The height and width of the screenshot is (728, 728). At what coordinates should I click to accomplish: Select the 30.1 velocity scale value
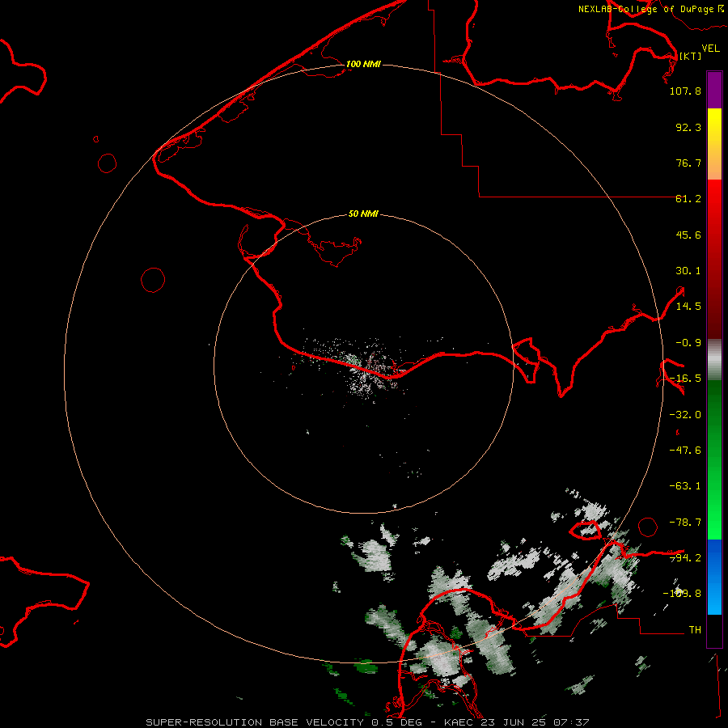coord(688,271)
